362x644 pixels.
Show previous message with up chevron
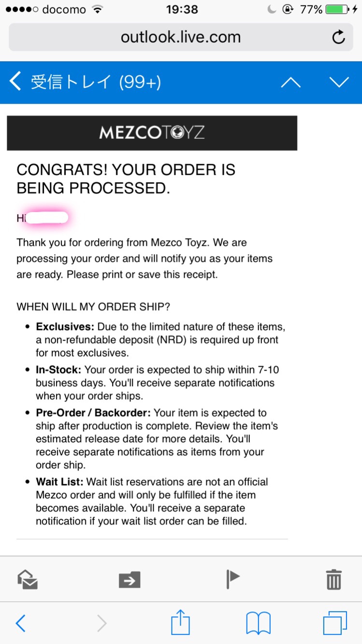(290, 83)
